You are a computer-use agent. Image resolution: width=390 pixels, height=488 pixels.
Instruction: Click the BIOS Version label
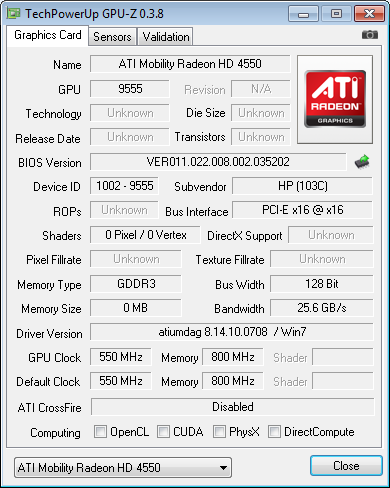click(50, 163)
